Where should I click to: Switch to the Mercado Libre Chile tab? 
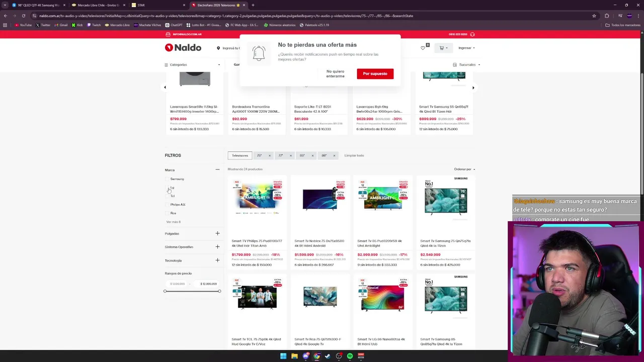tap(98, 5)
